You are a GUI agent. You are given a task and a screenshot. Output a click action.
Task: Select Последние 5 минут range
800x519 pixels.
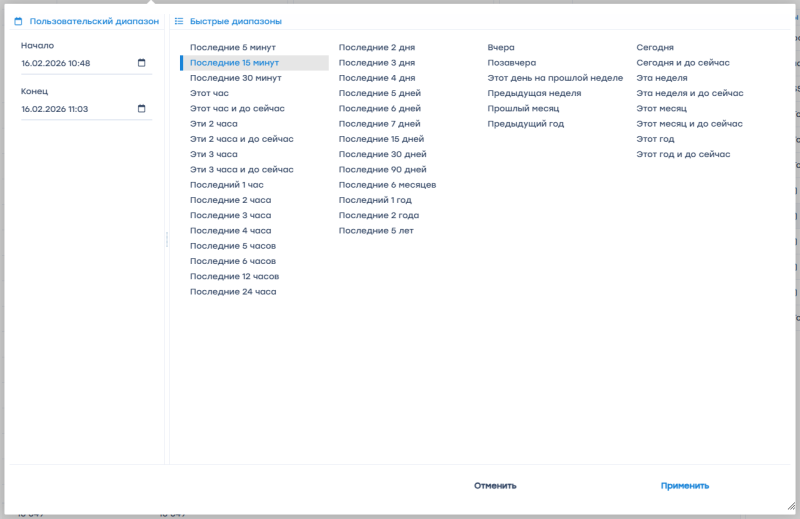click(232, 47)
